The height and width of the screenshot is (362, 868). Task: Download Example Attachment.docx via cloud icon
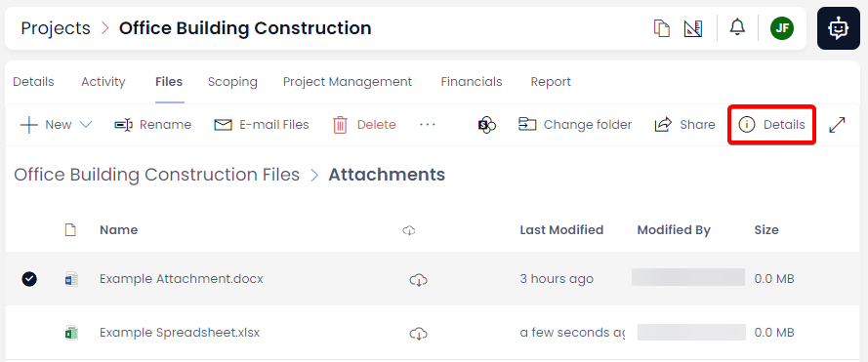coord(419,280)
